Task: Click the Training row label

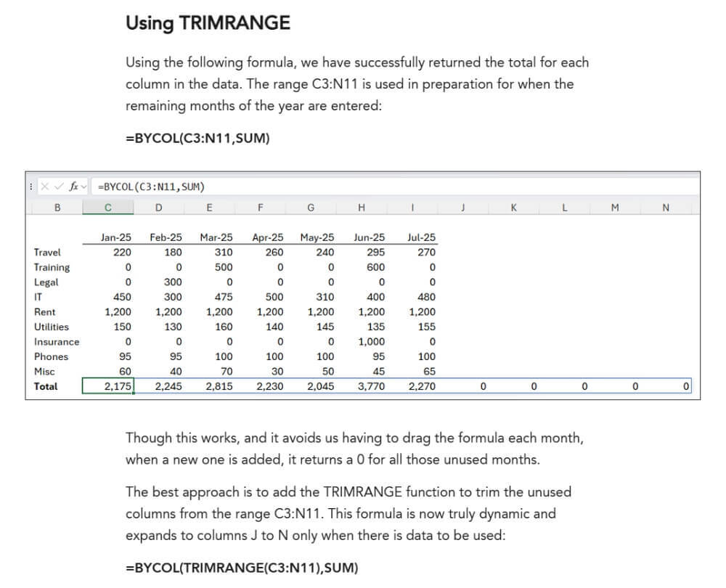Action: tap(52, 267)
